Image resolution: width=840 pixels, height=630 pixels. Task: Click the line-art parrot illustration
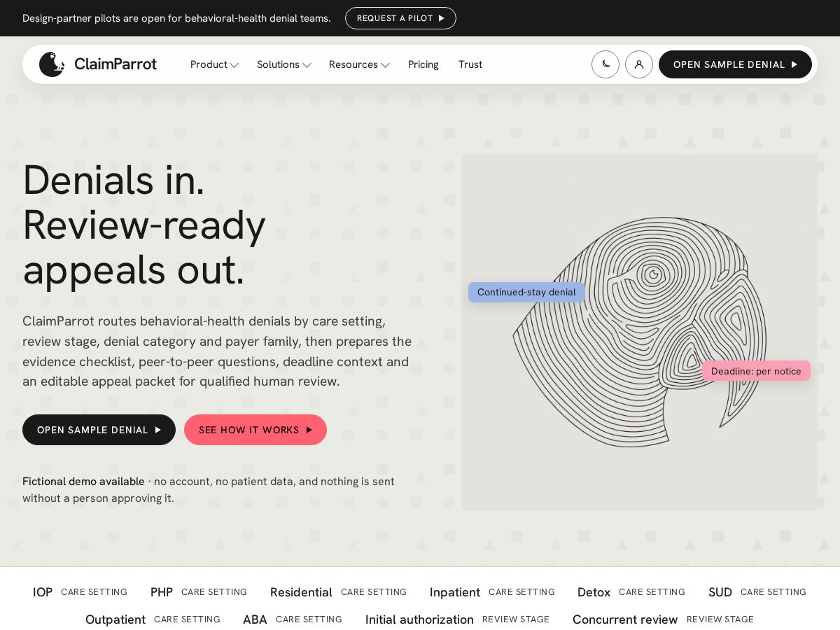[x=639, y=332]
